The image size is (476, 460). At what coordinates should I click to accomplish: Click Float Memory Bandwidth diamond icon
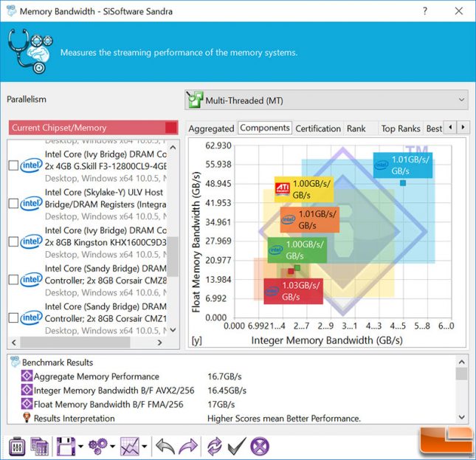click(27, 404)
